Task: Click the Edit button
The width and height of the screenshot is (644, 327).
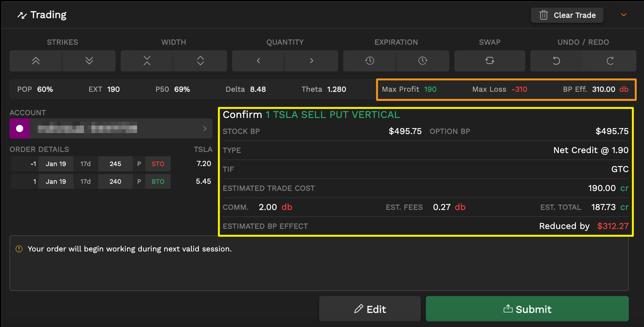Action: [369, 309]
